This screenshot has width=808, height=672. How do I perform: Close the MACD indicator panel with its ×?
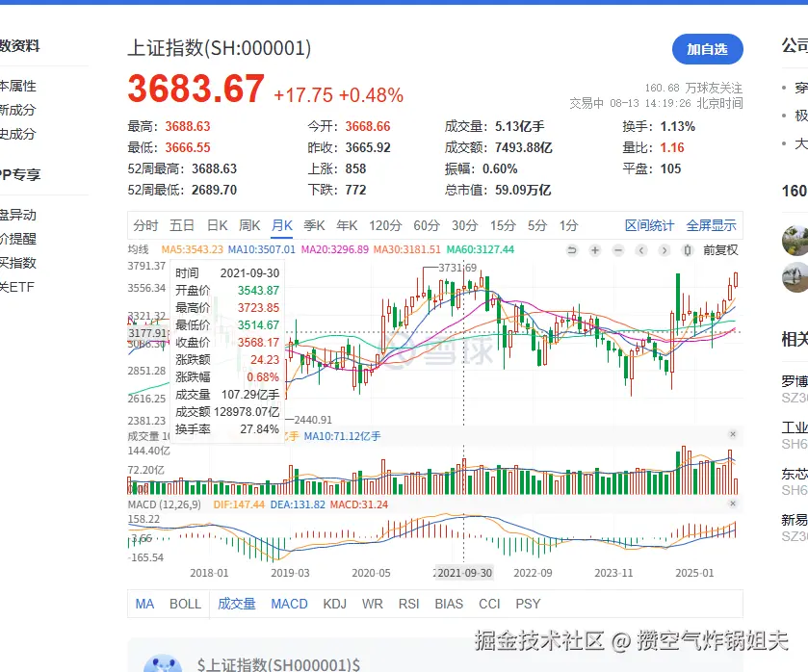coord(733,502)
